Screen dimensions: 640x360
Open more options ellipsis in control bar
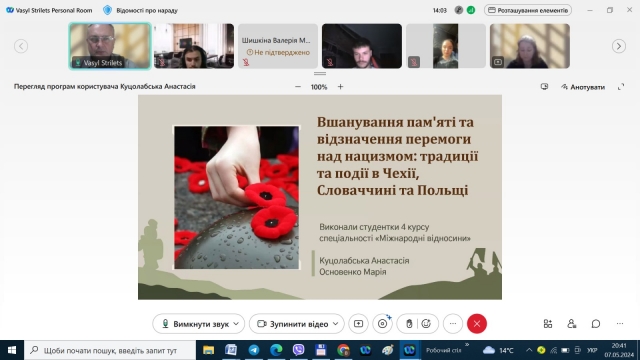point(453,324)
